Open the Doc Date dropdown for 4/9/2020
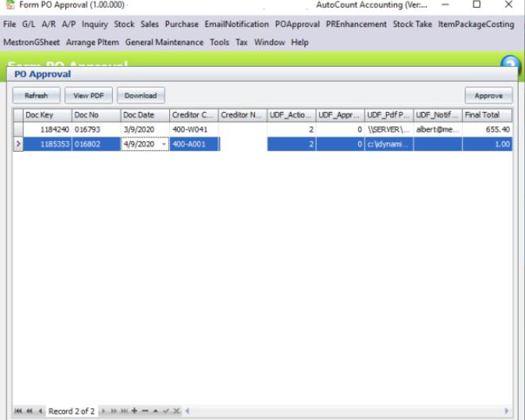Viewport: 525px width, 420px height. pyautogui.click(x=163, y=144)
